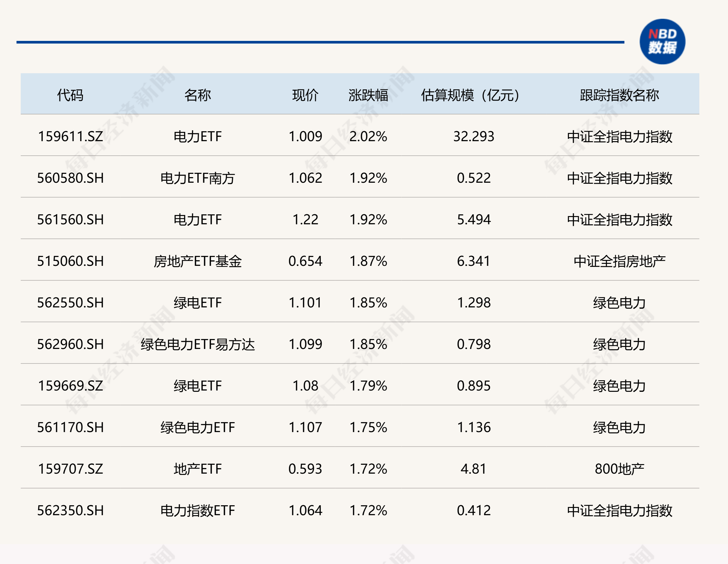Click the change value 2.02%
The width and height of the screenshot is (728, 564).
368,136
